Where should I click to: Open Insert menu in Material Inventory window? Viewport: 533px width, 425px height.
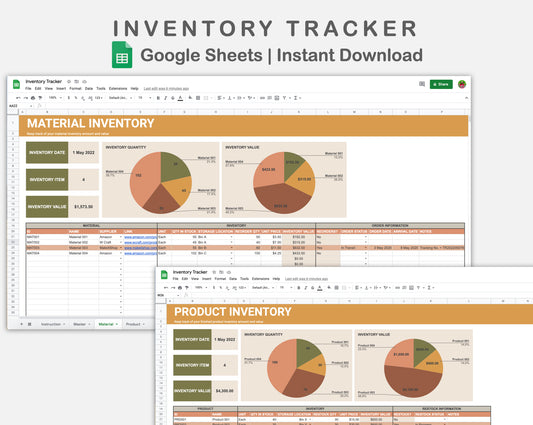coord(61,88)
